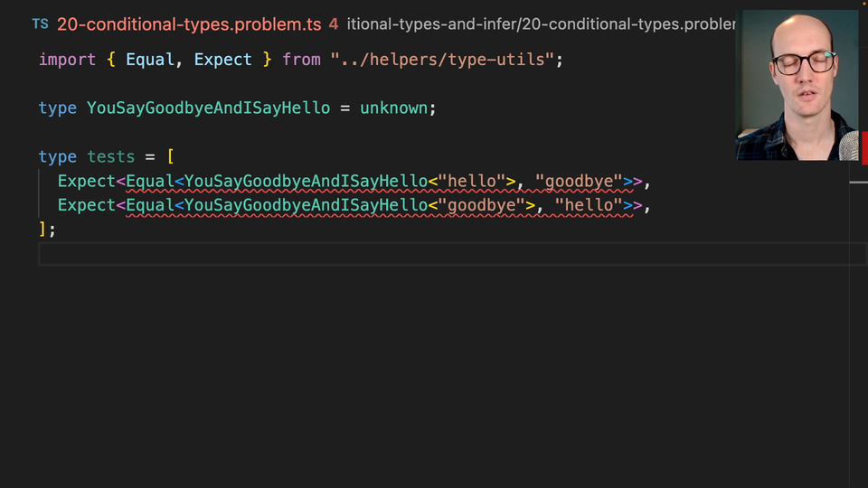The height and width of the screenshot is (488, 868).
Task: Click the problem count 4 on the tab
Action: (334, 24)
